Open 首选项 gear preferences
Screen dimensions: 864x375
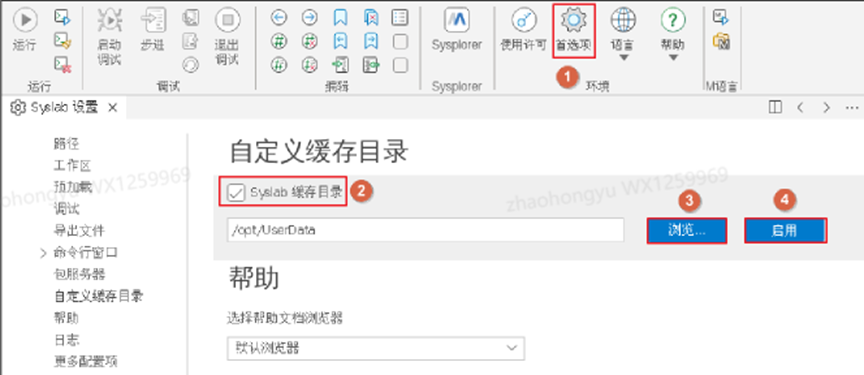click(x=574, y=31)
